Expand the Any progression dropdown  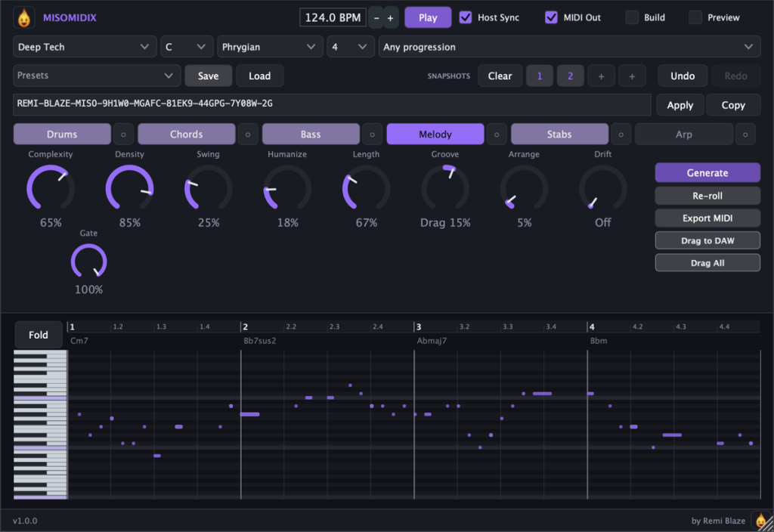point(569,47)
